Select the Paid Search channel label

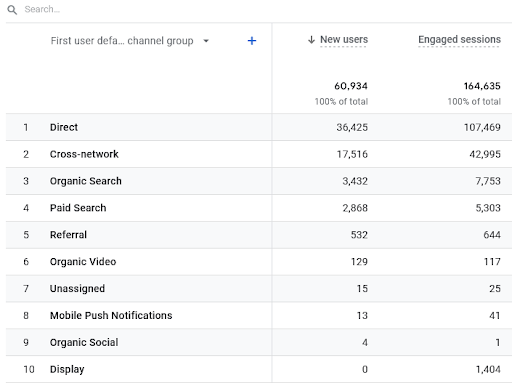tap(78, 208)
